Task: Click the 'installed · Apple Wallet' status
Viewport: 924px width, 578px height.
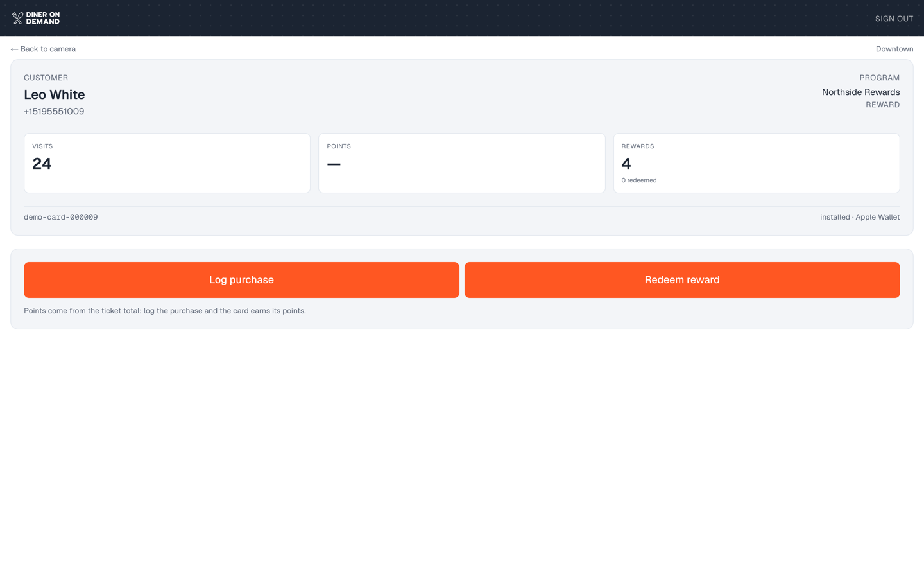Action: coord(860,217)
